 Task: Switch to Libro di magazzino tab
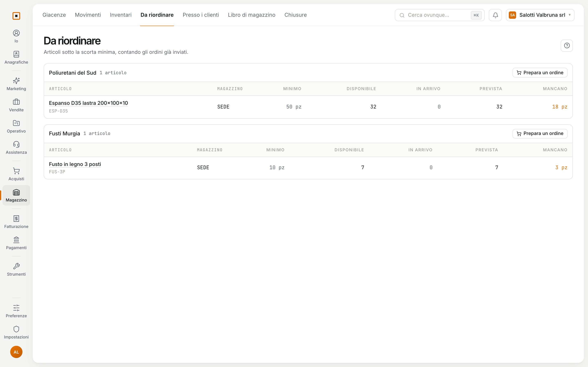tap(252, 15)
